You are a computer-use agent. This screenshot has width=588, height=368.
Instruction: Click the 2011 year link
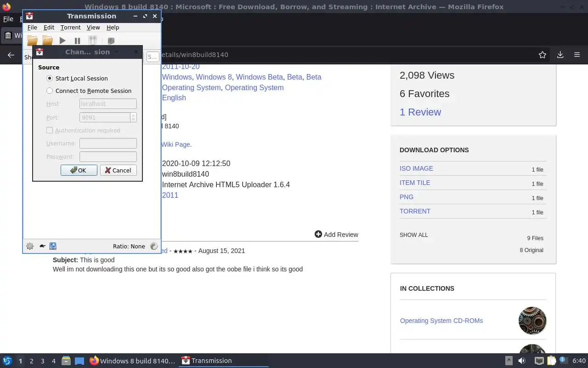pos(170,195)
